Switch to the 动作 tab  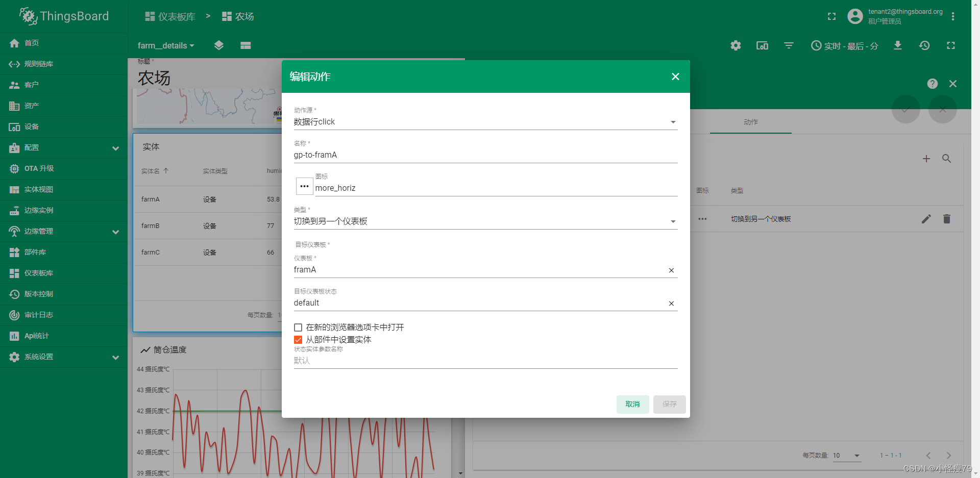(x=750, y=122)
